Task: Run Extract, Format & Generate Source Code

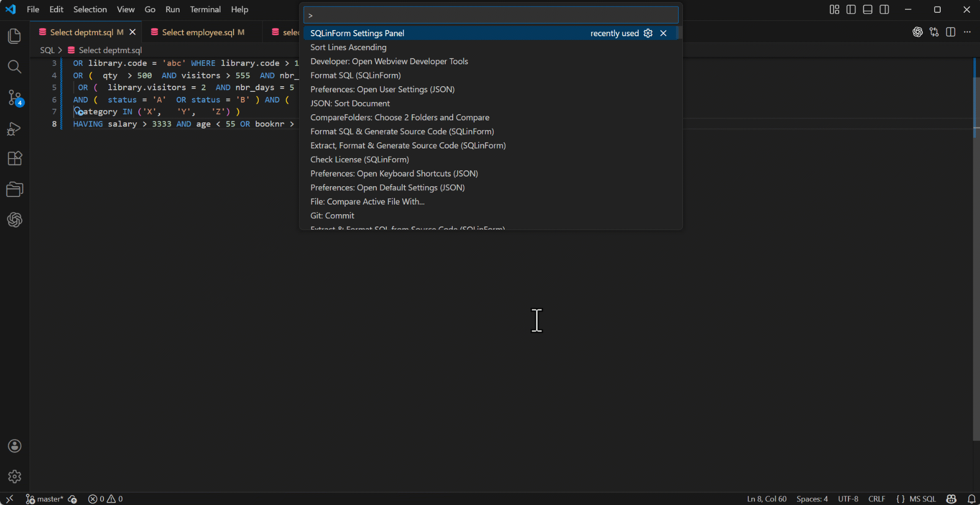Action: 491,145
